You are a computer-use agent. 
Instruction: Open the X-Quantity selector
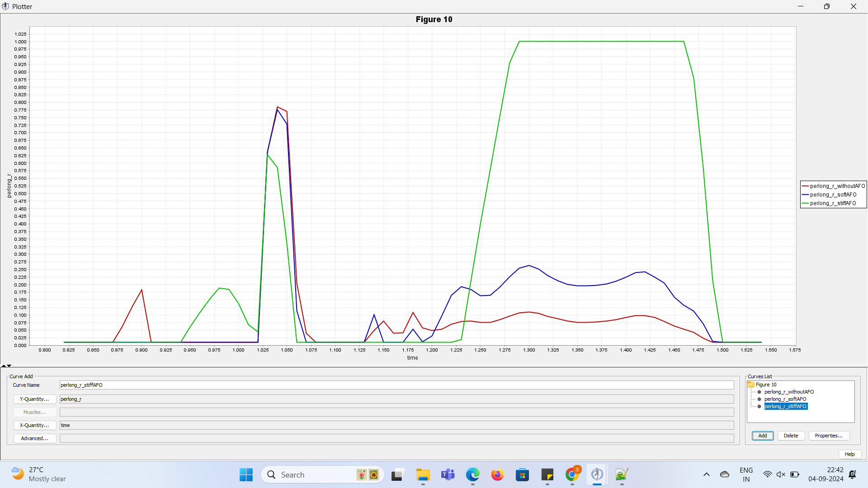tap(34, 425)
